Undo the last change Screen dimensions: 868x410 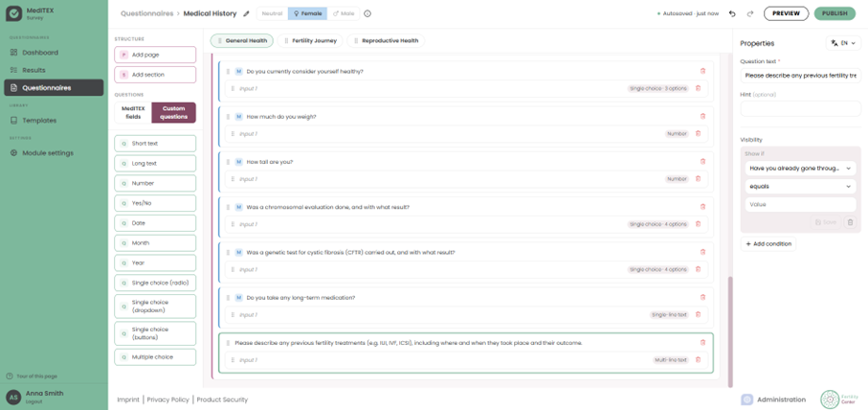point(732,13)
